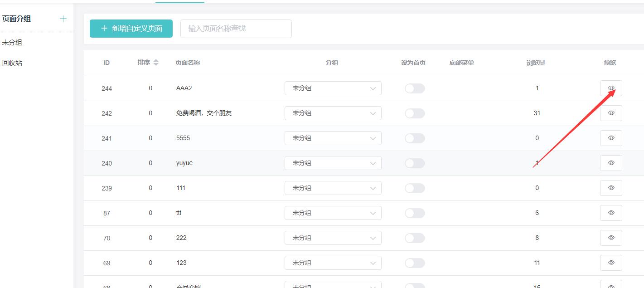
Task: Toggle 设为首页 switch for AAA2
Action: 415,88
